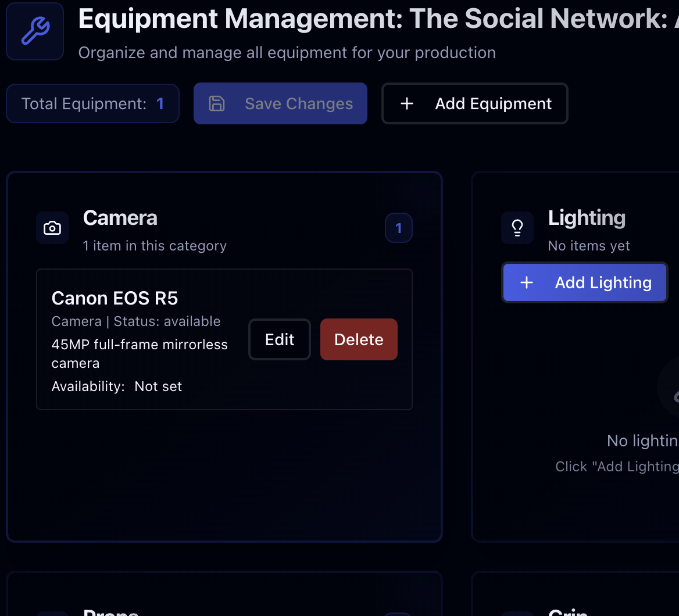Image resolution: width=679 pixels, height=616 pixels.
Task: Click the plus icon in Add Equipment
Action: (x=406, y=103)
